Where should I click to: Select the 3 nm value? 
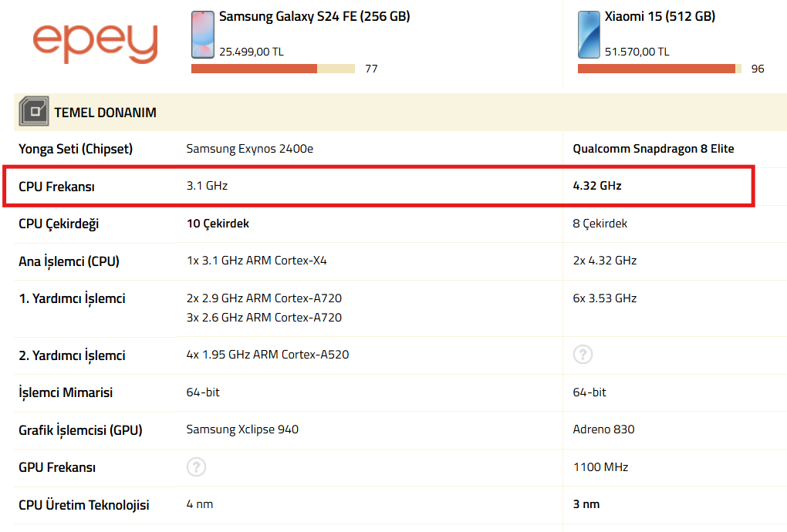tap(586, 504)
